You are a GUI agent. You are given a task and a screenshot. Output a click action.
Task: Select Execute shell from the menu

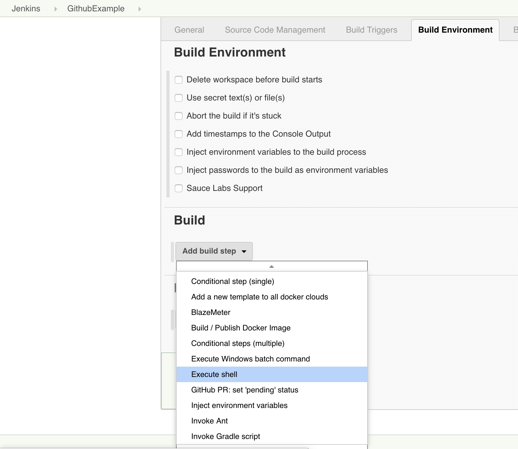[272, 374]
